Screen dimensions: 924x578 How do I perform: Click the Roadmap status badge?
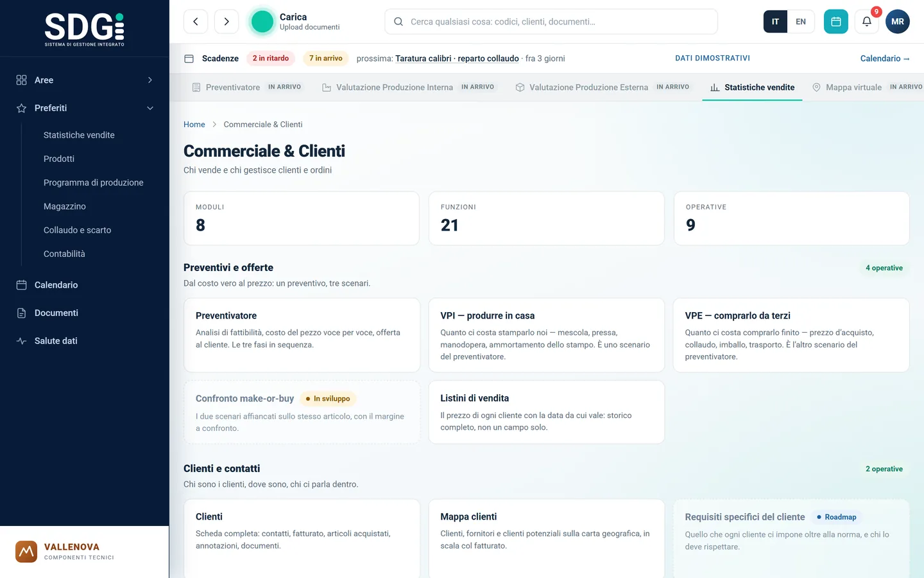coord(837,517)
